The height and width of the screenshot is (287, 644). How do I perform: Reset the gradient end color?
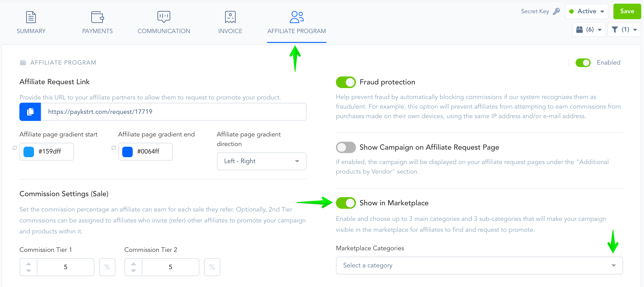coord(114,148)
